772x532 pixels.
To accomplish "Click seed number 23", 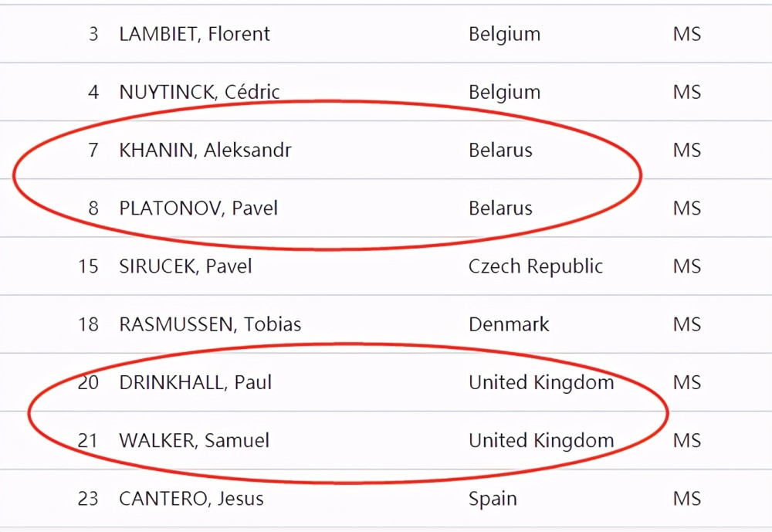I will [89, 499].
